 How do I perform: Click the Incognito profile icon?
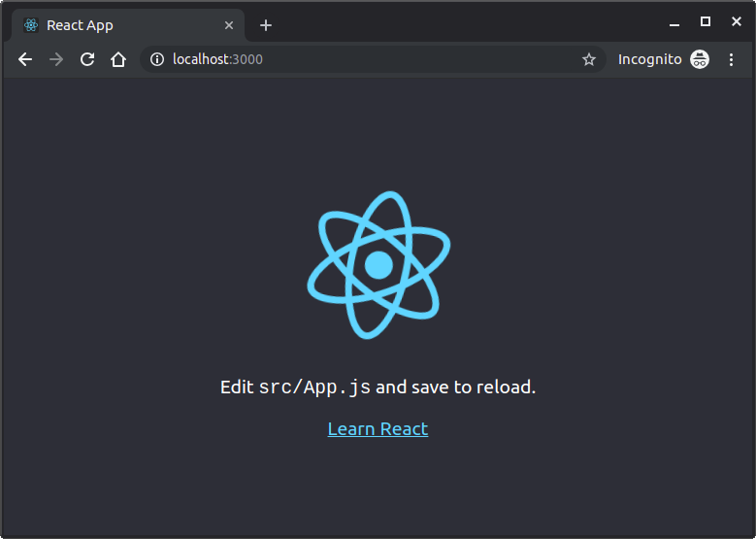[700, 59]
